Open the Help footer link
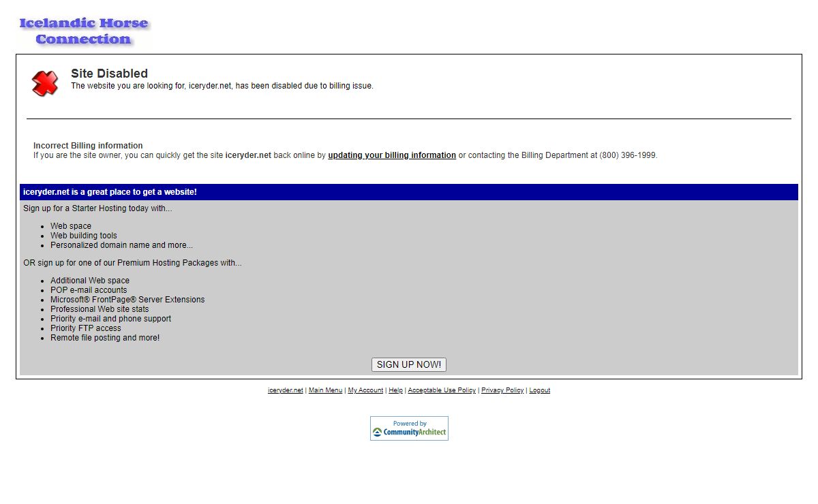Image resolution: width=818 pixels, height=504 pixels. click(395, 390)
